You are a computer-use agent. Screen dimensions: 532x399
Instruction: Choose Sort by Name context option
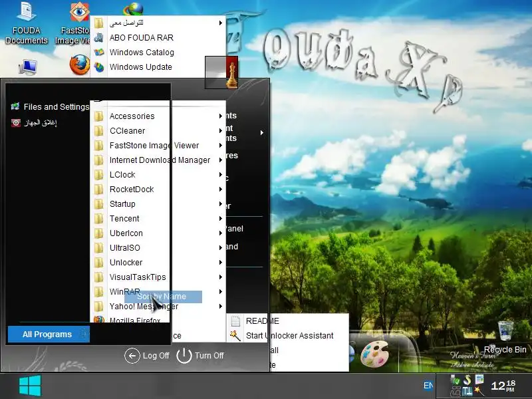(x=163, y=297)
